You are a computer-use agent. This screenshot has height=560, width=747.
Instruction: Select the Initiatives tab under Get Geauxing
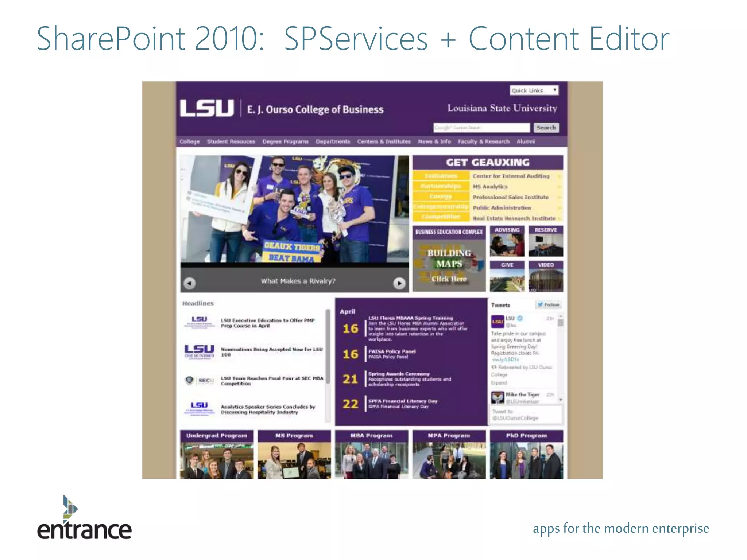(x=441, y=176)
